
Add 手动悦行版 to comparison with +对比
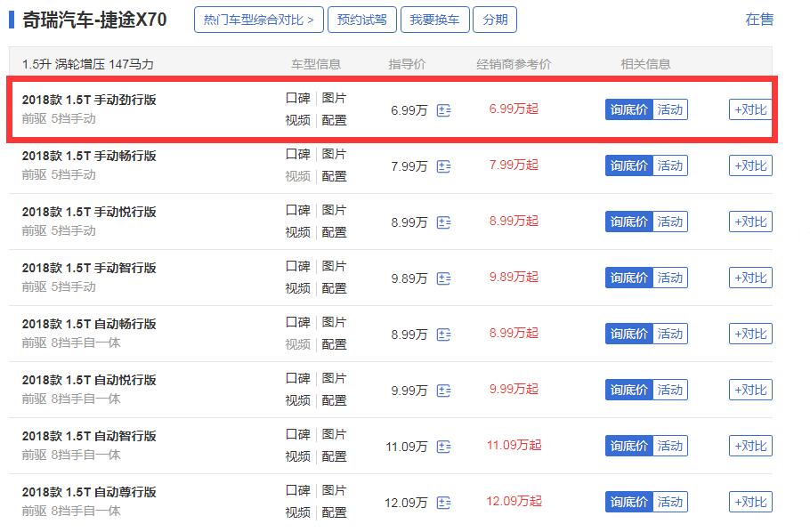(750, 222)
